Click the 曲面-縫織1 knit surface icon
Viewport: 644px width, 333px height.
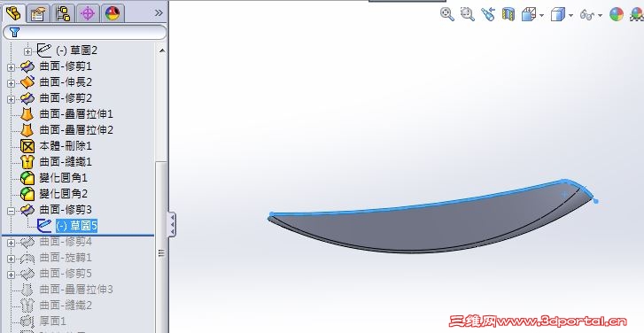click(27, 162)
